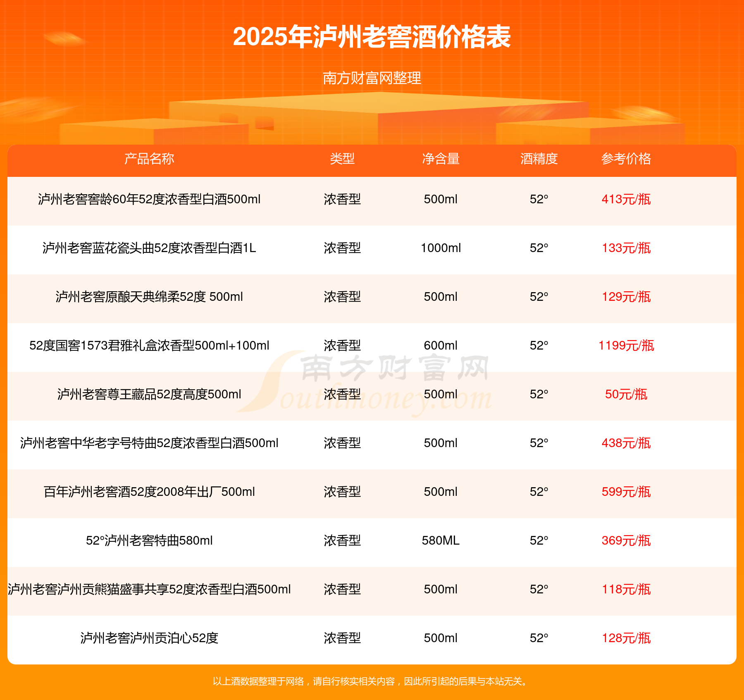Viewport: 744px width, 700px height.
Task: Click 52° in the 国窖1573 row
Action: point(539,345)
